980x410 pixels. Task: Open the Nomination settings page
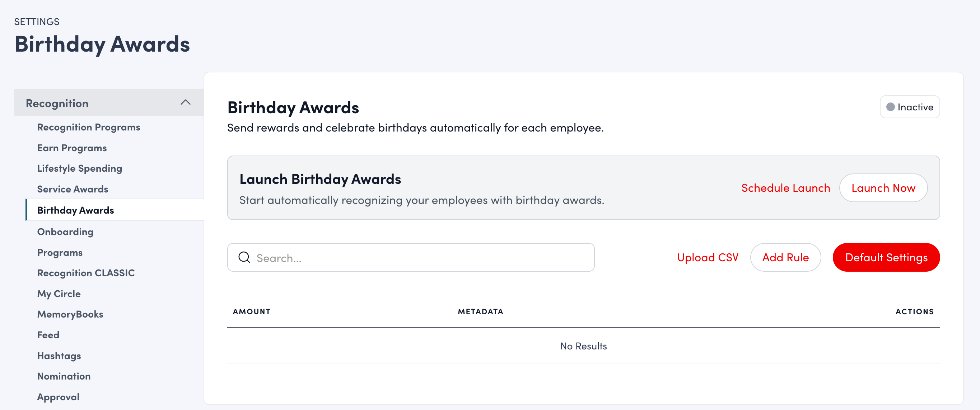64,376
